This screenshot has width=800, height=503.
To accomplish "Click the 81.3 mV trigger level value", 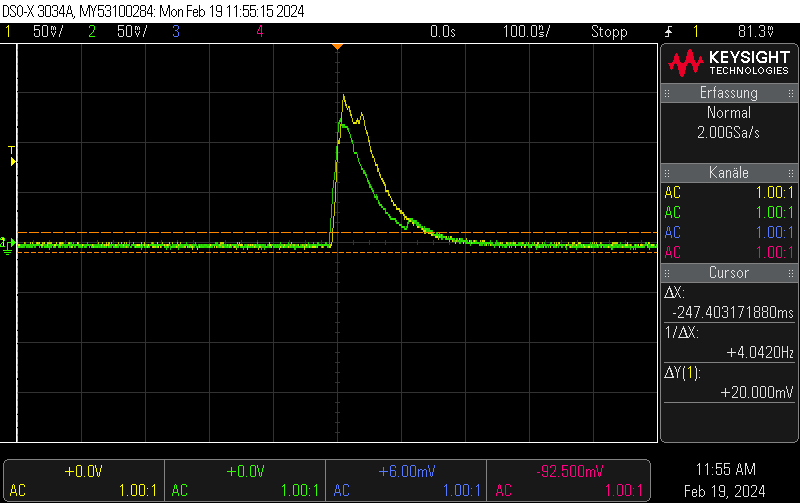I will pyautogui.click(x=756, y=32).
